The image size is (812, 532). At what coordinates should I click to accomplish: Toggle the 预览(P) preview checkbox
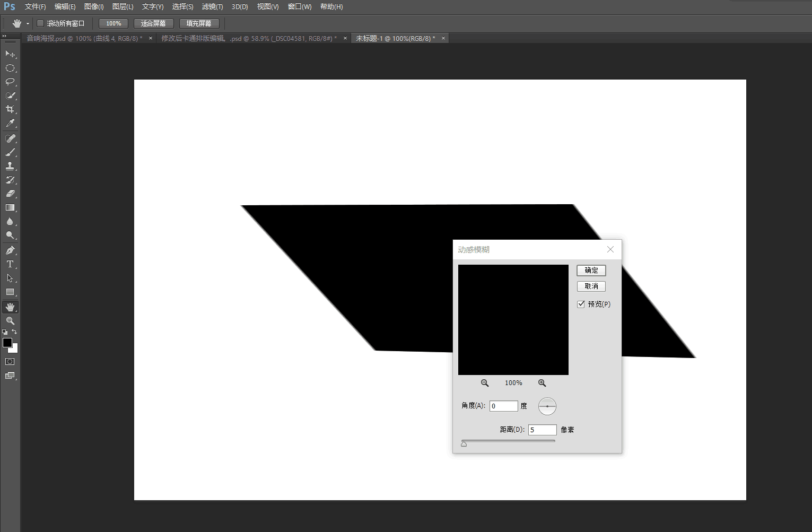click(581, 304)
